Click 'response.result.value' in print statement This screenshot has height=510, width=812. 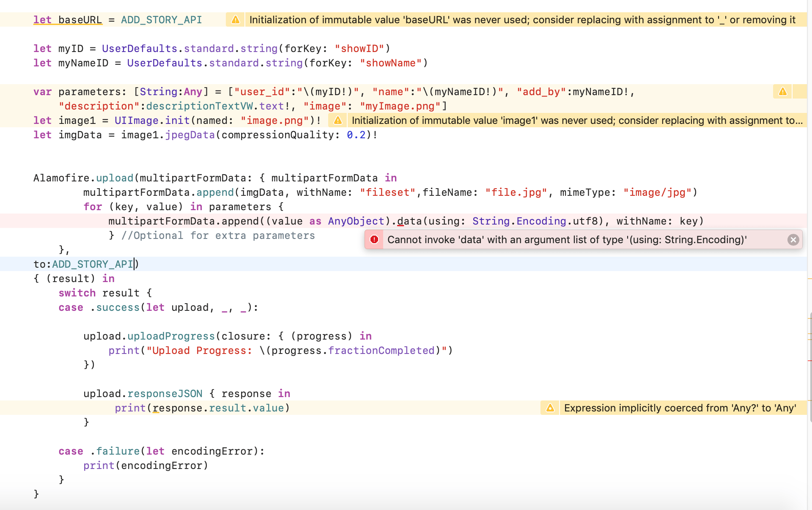point(218,408)
